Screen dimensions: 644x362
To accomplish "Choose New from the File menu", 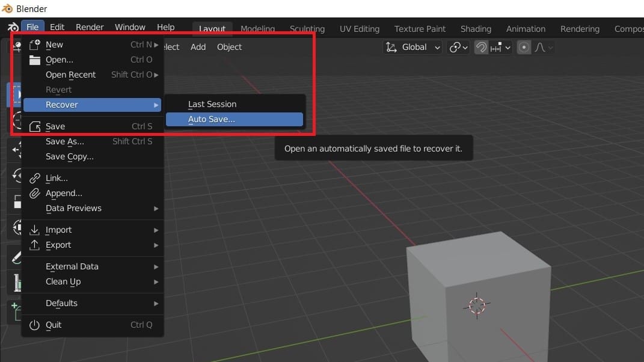I will click(x=93, y=44).
